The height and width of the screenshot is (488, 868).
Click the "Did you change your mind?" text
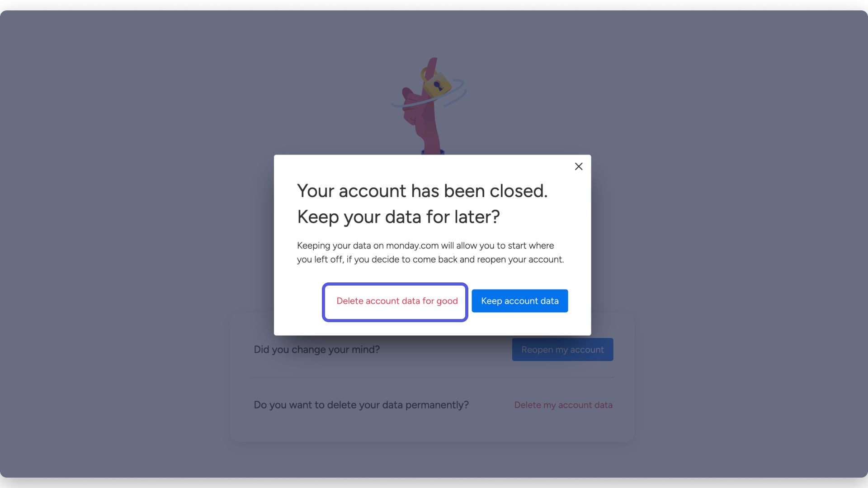point(316,350)
